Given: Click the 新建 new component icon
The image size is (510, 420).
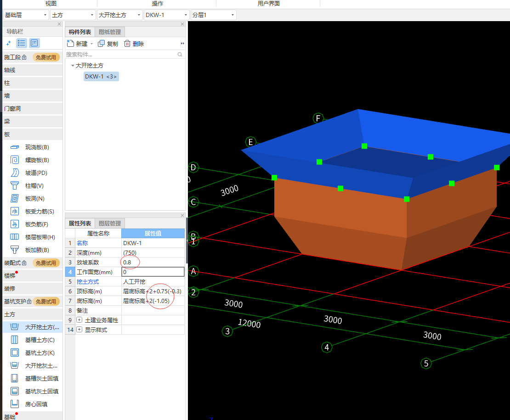Looking at the screenshot, I should pyautogui.click(x=71, y=43).
